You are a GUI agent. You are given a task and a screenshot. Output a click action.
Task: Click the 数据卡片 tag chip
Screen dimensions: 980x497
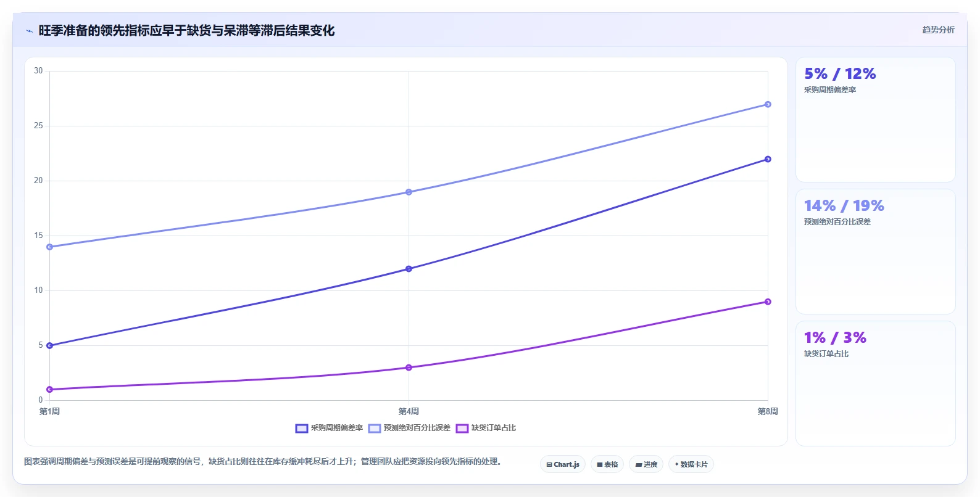691,464
